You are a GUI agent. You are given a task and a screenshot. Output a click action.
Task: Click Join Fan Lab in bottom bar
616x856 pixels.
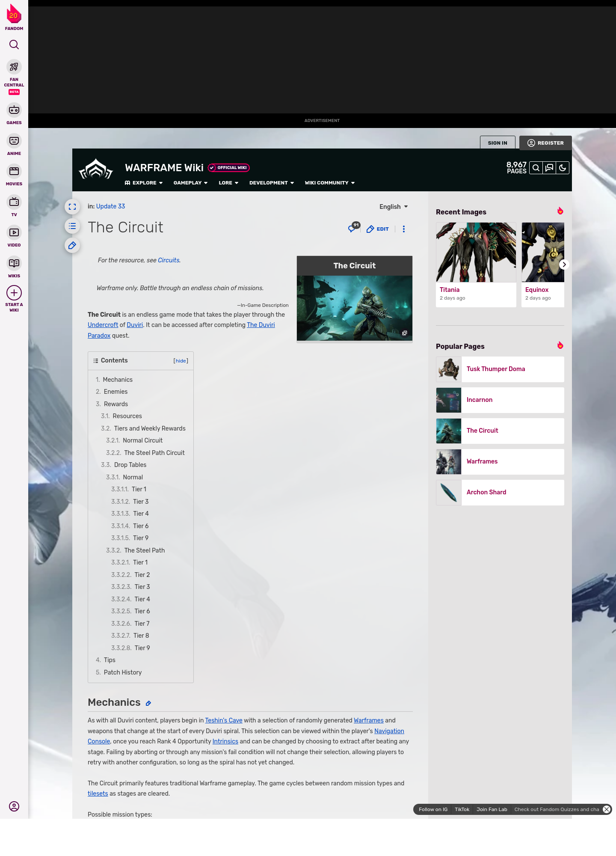[492, 809]
